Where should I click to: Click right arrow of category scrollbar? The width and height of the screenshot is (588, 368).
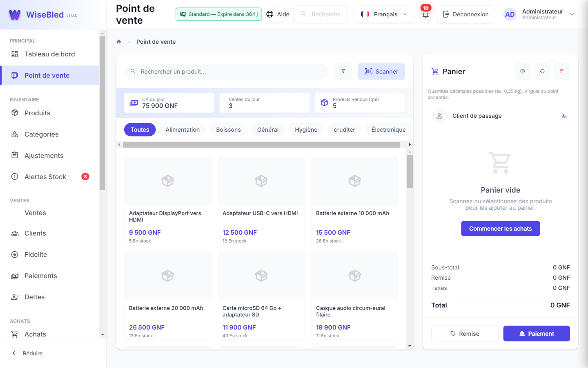tap(410, 145)
